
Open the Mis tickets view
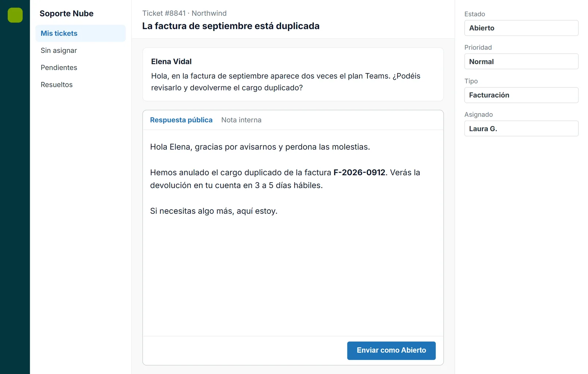(80, 33)
